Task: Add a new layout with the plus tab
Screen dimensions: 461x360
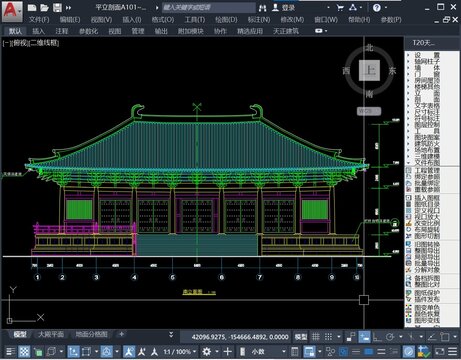Action: point(121,334)
